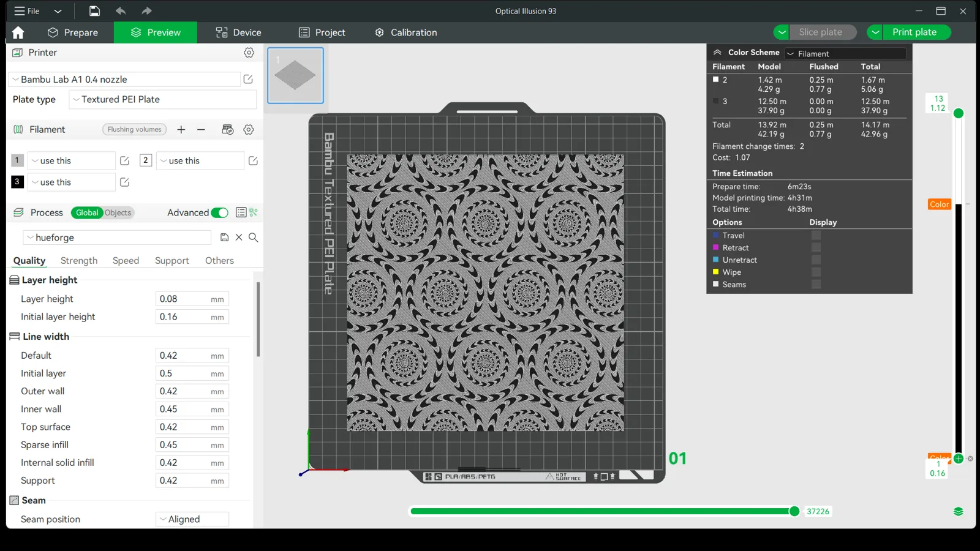The height and width of the screenshot is (551, 980).
Task: Toggle the Advanced settings switch
Action: [x=219, y=212]
